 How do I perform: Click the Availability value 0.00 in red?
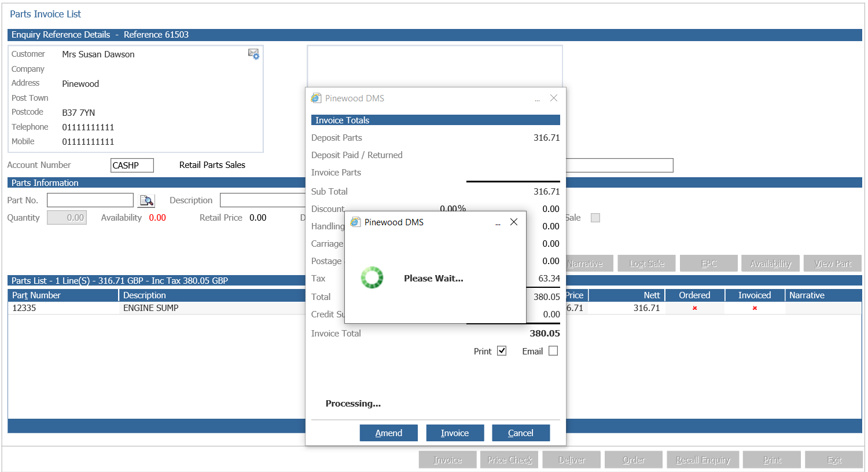coord(157,218)
